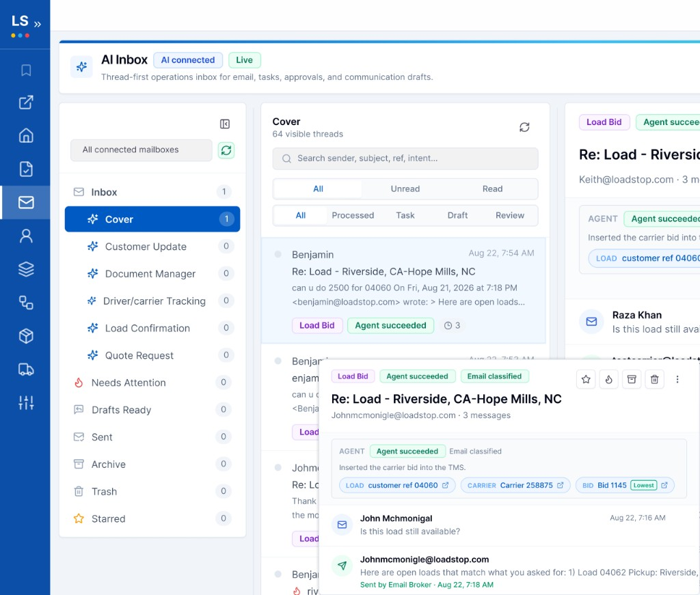Open the Quote Request folder
Screen dimensions: 700x595
pyautogui.click(x=152, y=355)
